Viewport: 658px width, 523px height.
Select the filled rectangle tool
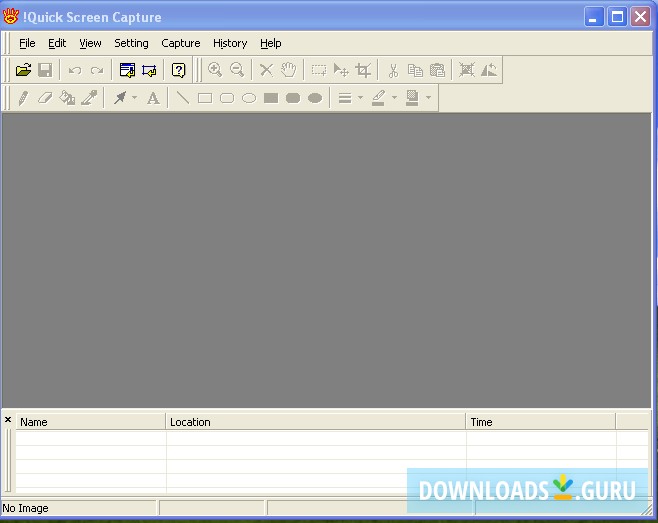[x=271, y=98]
